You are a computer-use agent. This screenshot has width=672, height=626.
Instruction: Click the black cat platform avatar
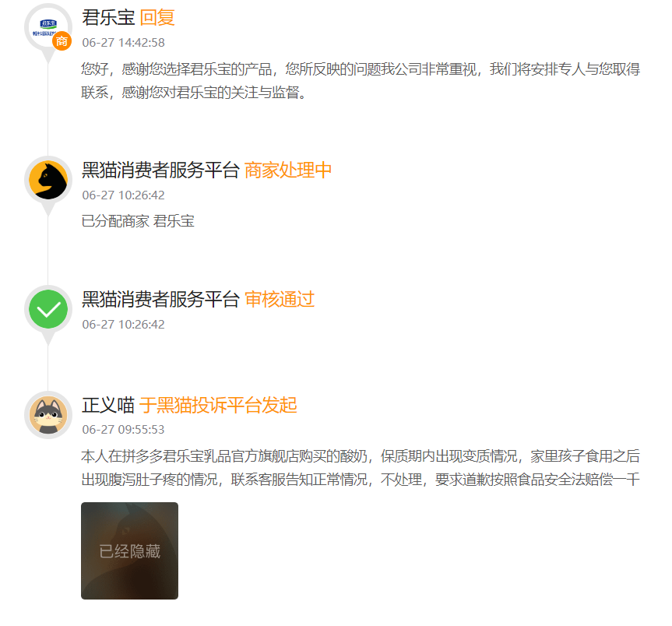click(48, 180)
